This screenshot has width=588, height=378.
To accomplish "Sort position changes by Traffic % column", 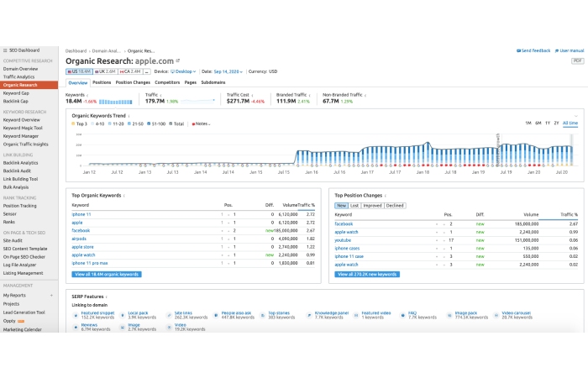I will pos(569,214).
